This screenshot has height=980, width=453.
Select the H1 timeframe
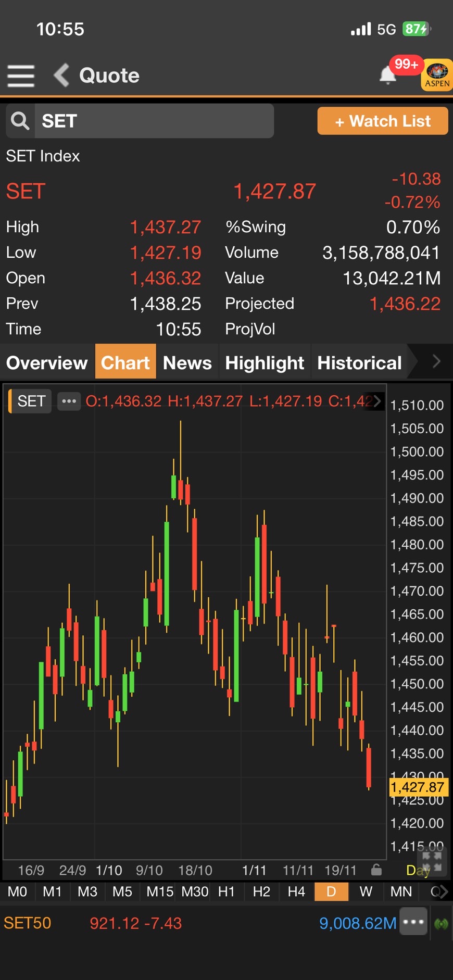coord(227,891)
